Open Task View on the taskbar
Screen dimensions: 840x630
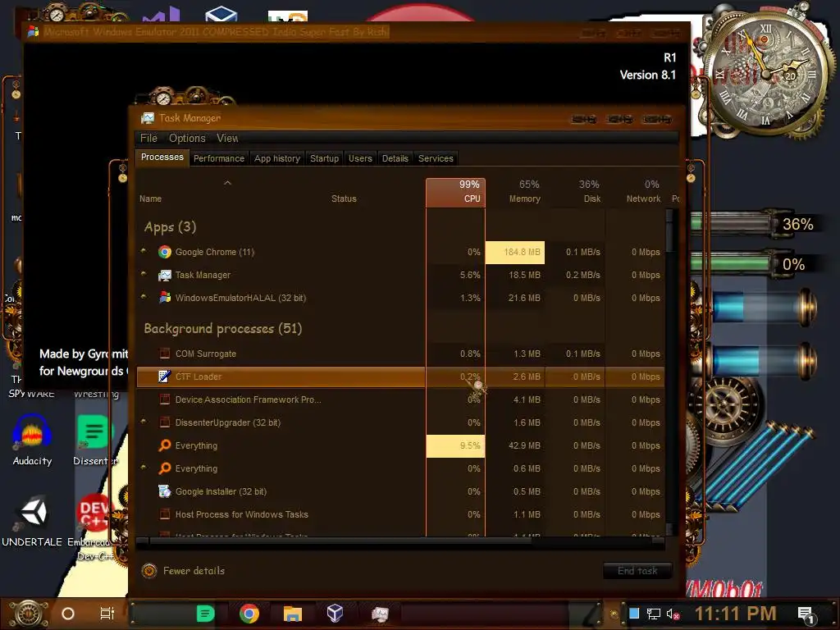(107, 614)
